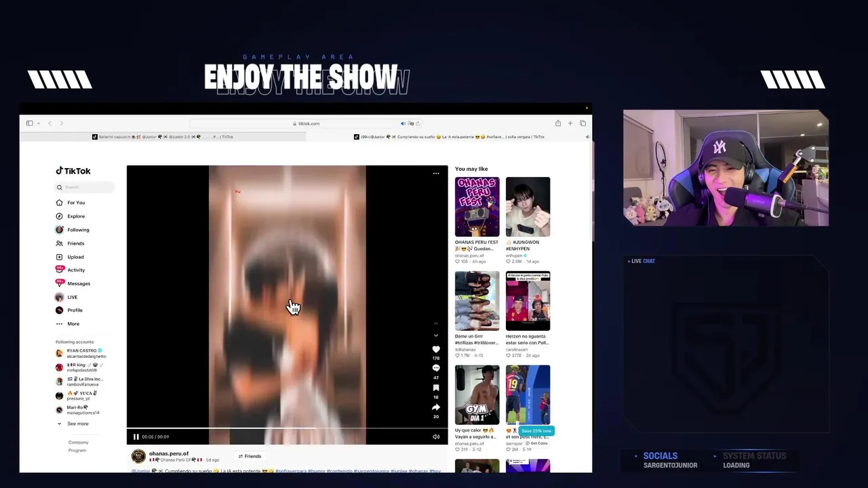Open OHANAS PERU FEST video thumbnail

pos(477,207)
